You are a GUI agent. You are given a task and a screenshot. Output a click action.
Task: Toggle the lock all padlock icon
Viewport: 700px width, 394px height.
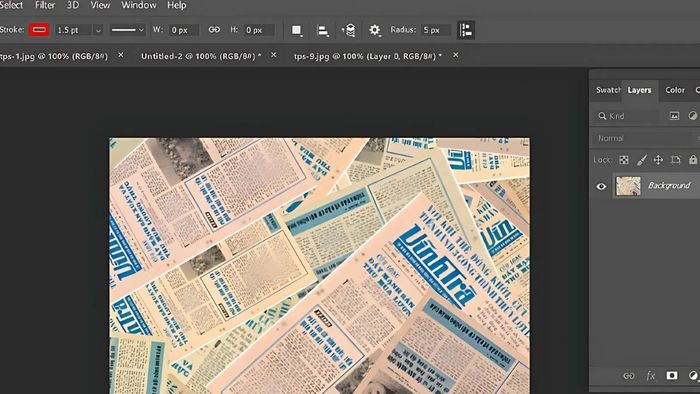point(692,160)
